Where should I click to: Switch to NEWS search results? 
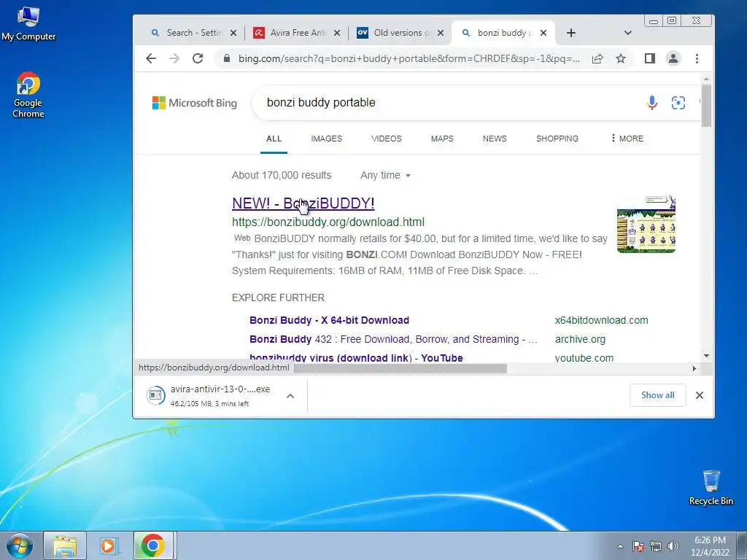click(x=495, y=139)
